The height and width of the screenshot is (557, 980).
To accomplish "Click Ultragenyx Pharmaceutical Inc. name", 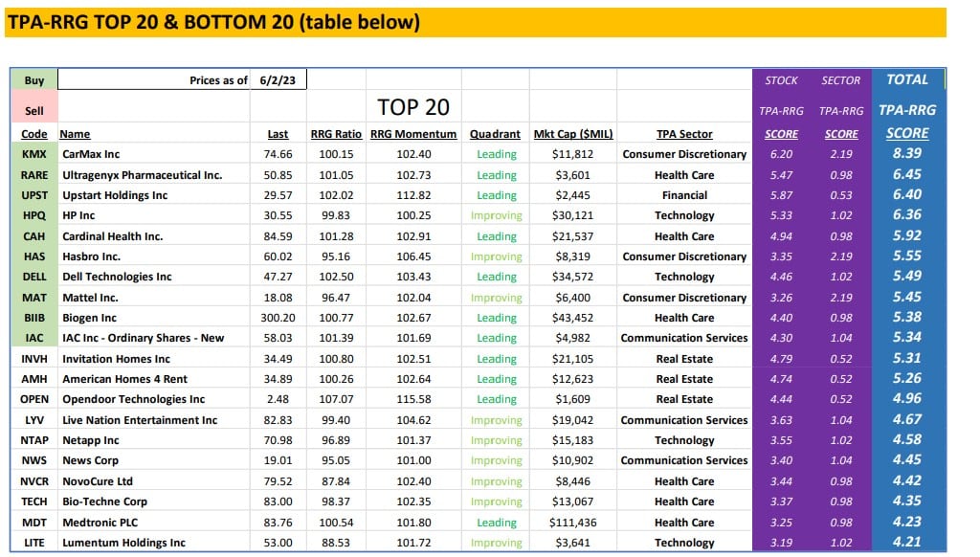I will point(143,175).
